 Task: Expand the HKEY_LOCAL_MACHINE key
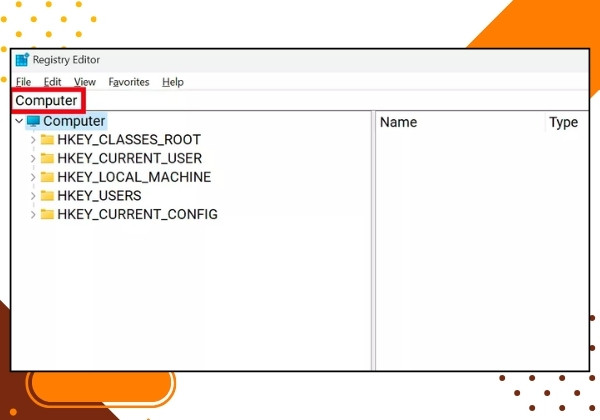(x=33, y=177)
